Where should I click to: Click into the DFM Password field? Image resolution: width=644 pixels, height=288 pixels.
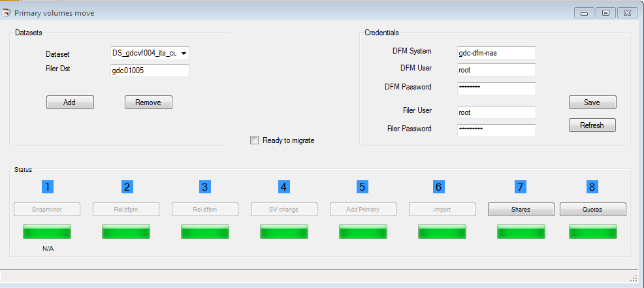click(x=496, y=88)
